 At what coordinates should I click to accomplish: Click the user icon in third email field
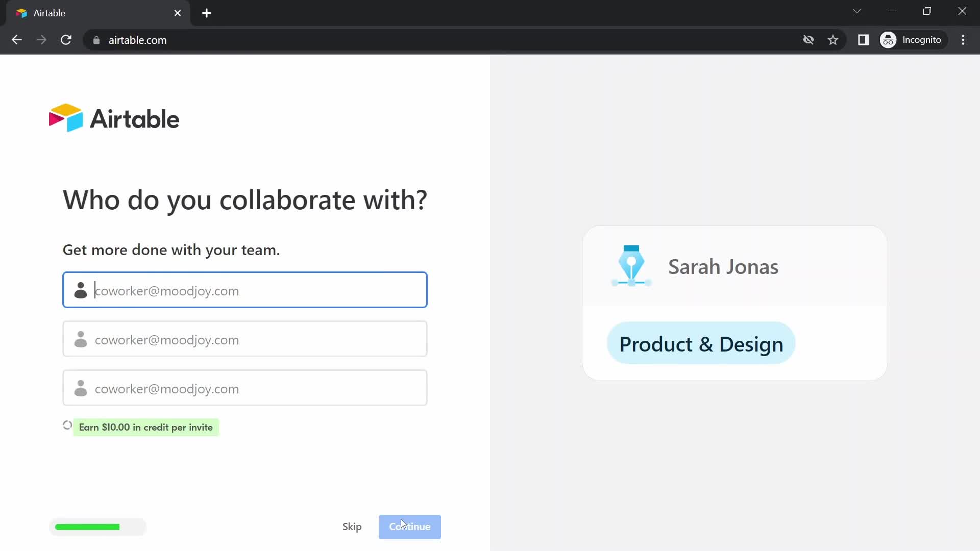coord(80,389)
